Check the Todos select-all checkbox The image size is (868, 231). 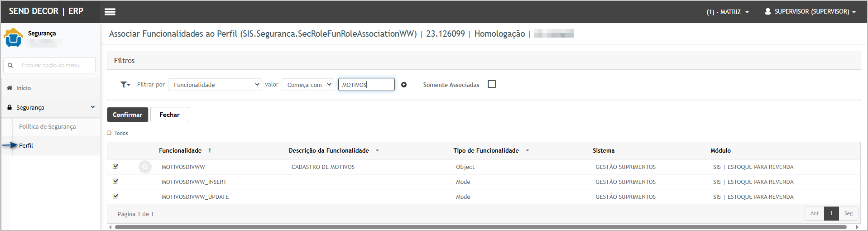pos(109,133)
